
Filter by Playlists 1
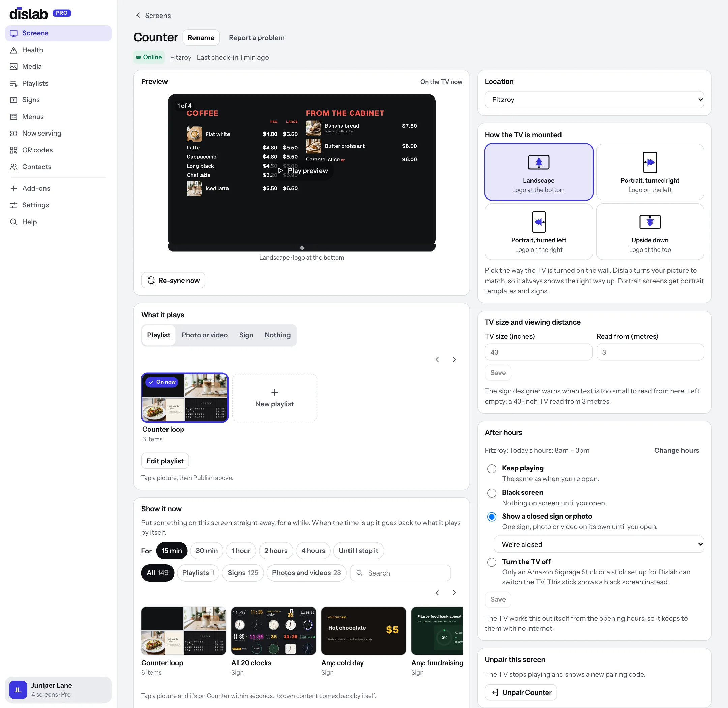198,573
